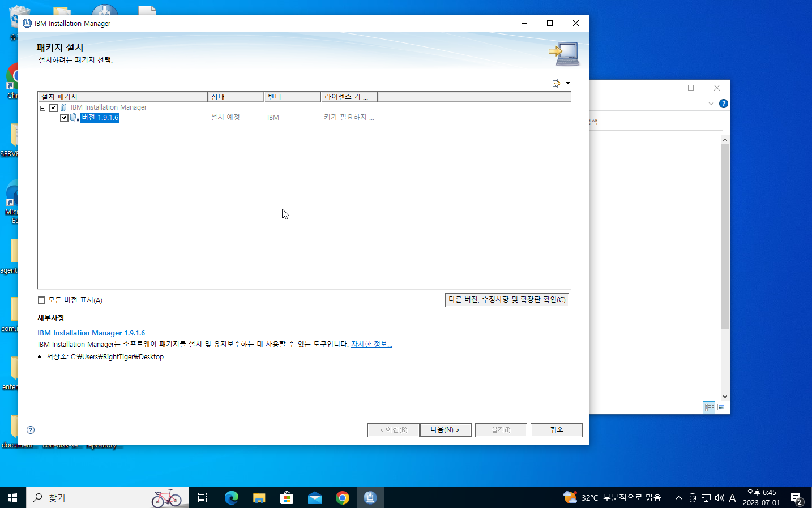
Task: Click the Meet Now tray icon
Action: (x=692, y=498)
